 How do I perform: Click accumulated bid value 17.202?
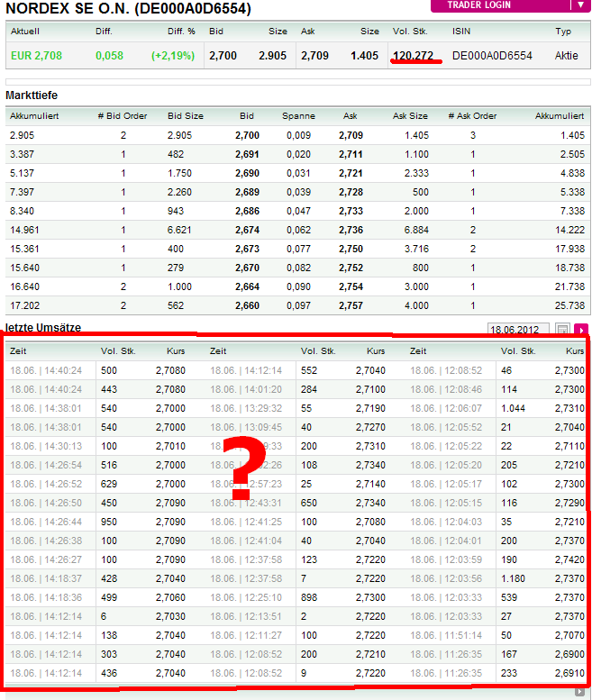pyautogui.click(x=25, y=305)
